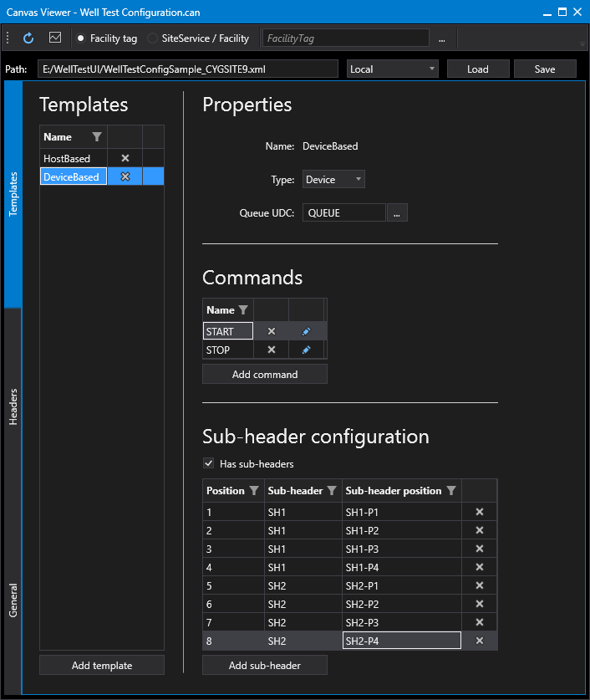Remove sub-header row SH1-P3
590x700 pixels.
[x=480, y=549]
